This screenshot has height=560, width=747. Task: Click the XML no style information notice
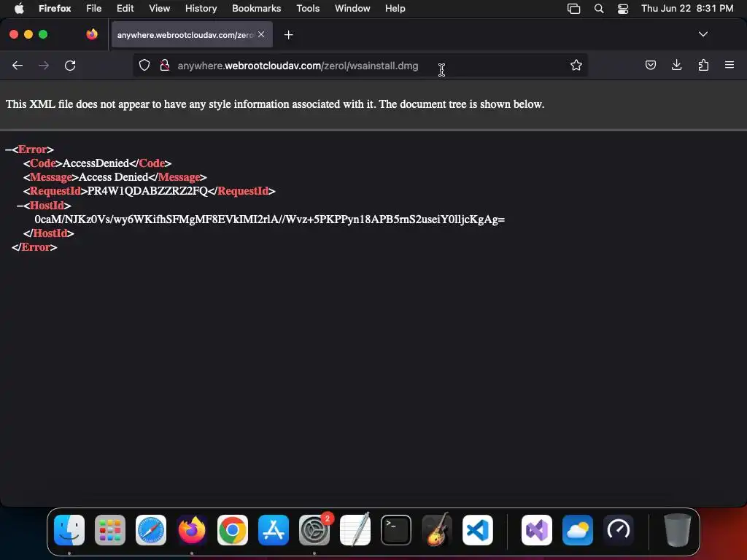(275, 104)
